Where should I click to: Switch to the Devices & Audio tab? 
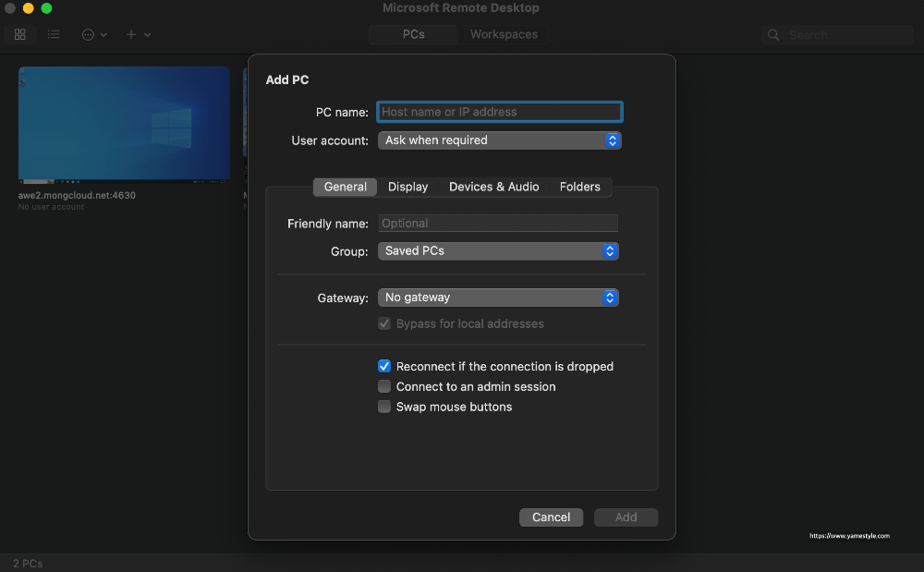pyautogui.click(x=493, y=187)
